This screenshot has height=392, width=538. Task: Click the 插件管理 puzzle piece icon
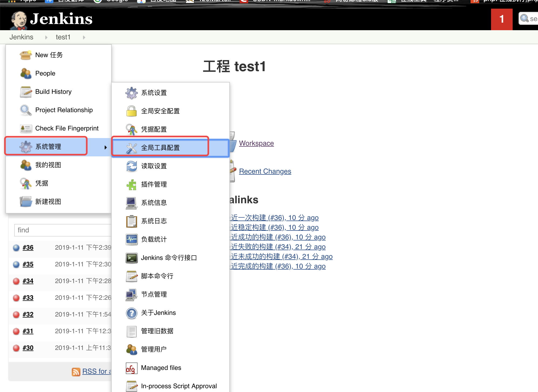point(131,184)
